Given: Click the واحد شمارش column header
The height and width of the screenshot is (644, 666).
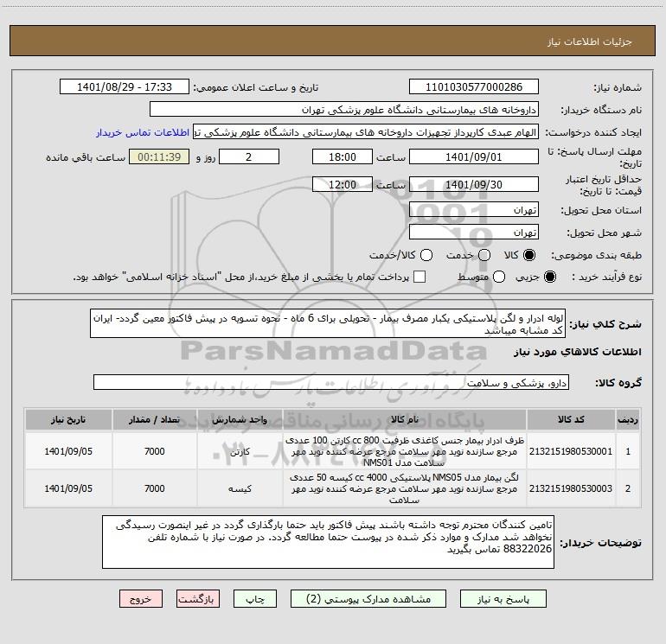Looking at the screenshot, I should pyautogui.click(x=240, y=420).
